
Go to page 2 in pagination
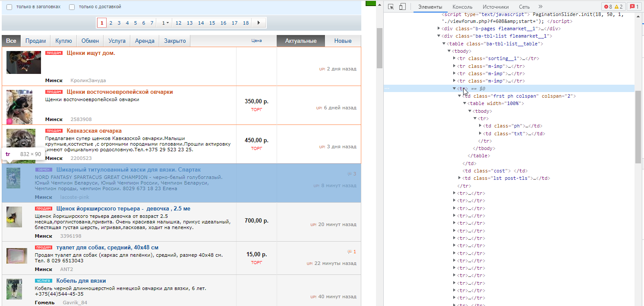coord(111,23)
